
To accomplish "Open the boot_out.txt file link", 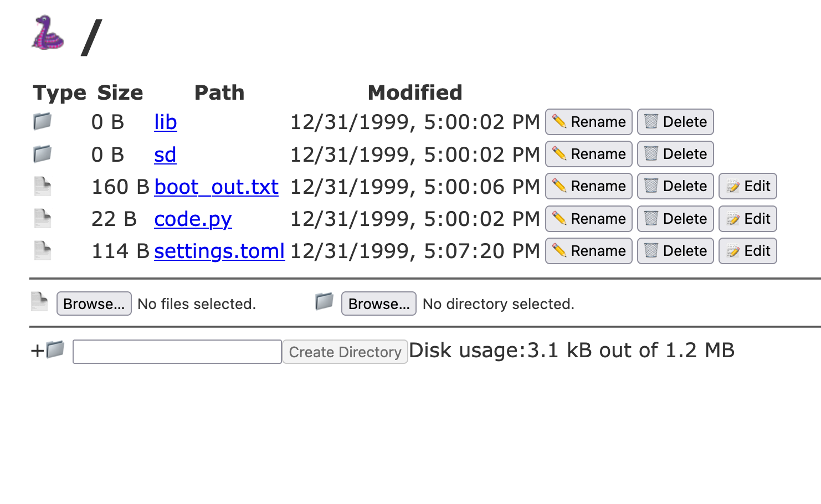I will pyautogui.click(x=216, y=187).
